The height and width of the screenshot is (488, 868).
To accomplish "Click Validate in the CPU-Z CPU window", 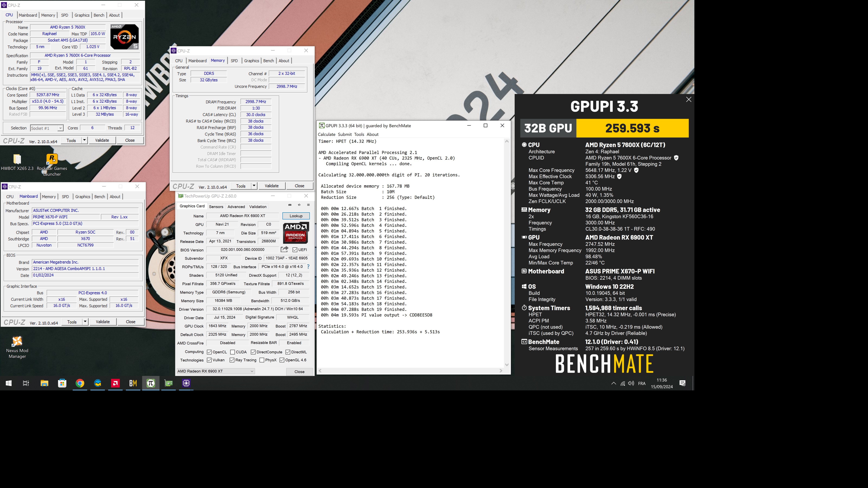I will (x=102, y=140).
